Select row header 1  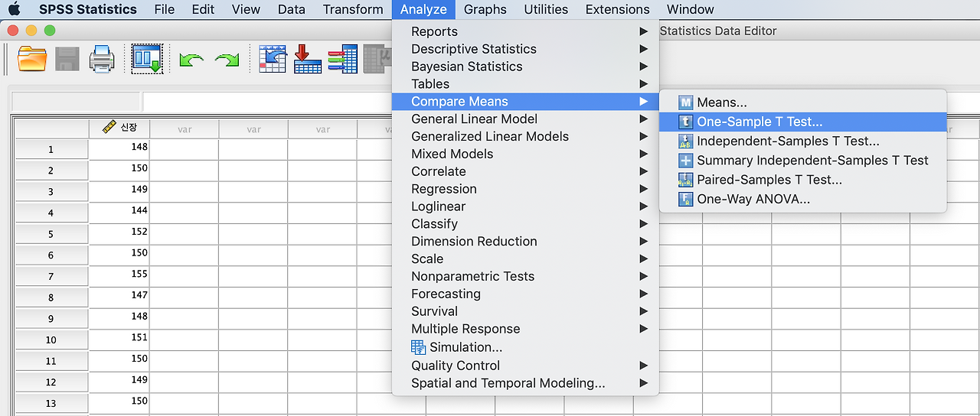[51, 149]
